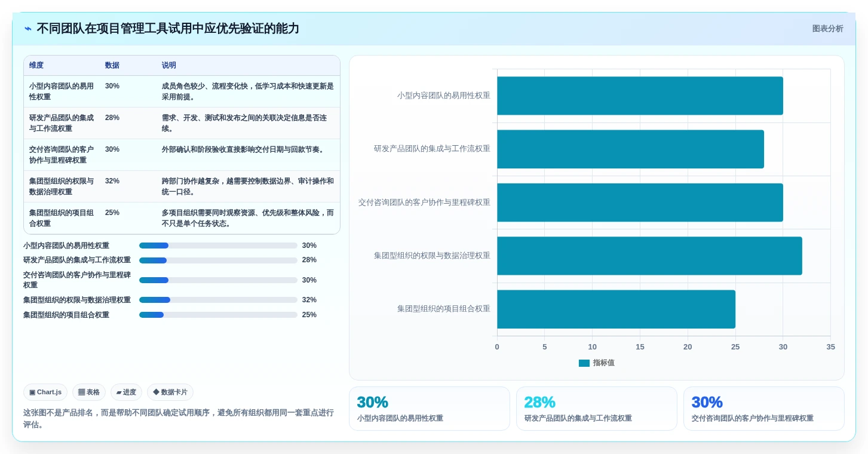The height and width of the screenshot is (454, 868).
Task: Click progress bar for 集团型组织的项目组合权重
Action: point(218,315)
